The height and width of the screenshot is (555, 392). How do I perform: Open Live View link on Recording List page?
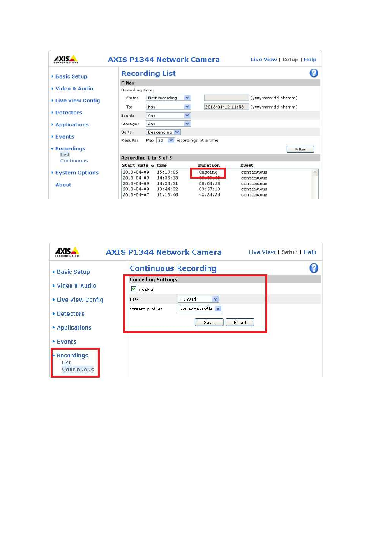coord(264,60)
